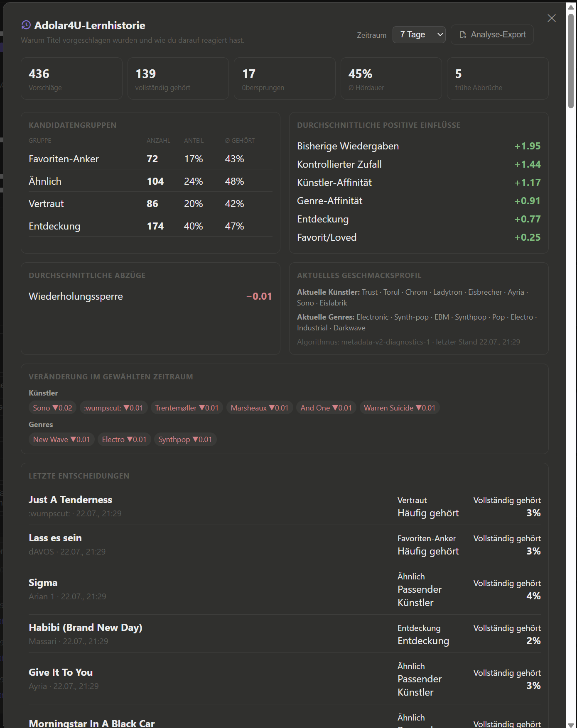Image resolution: width=577 pixels, height=728 pixels.
Task: Click the Entdeckung +0.77 influence row
Action: pos(419,219)
